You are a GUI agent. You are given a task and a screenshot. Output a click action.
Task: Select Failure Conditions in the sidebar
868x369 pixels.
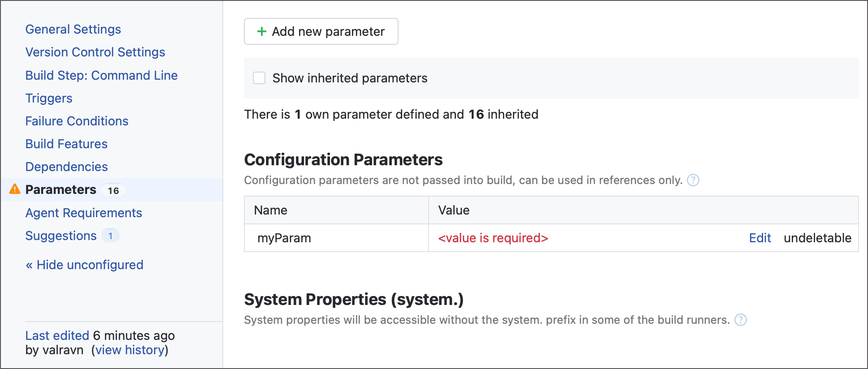coord(77,121)
